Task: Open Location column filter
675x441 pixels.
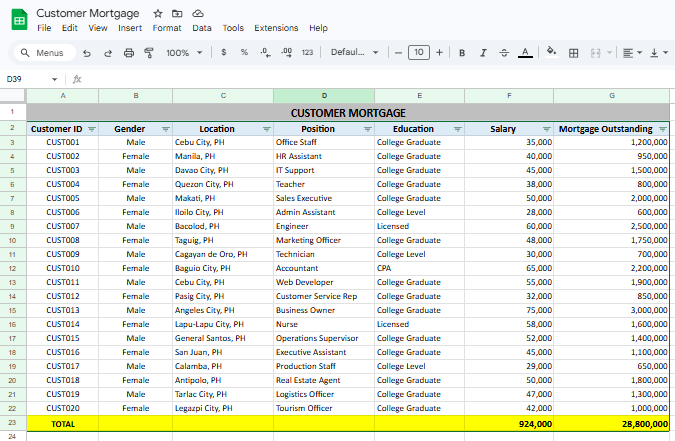Action: coord(266,129)
